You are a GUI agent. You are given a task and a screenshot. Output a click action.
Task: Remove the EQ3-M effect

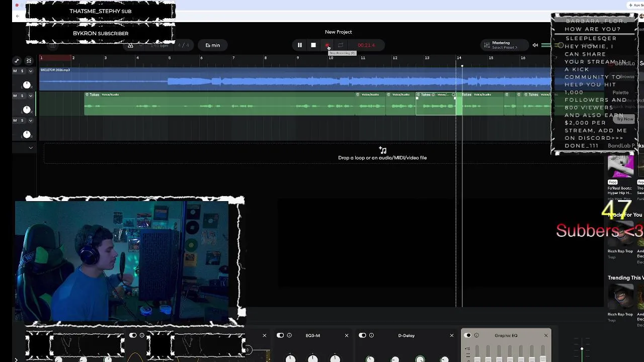click(x=347, y=335)
